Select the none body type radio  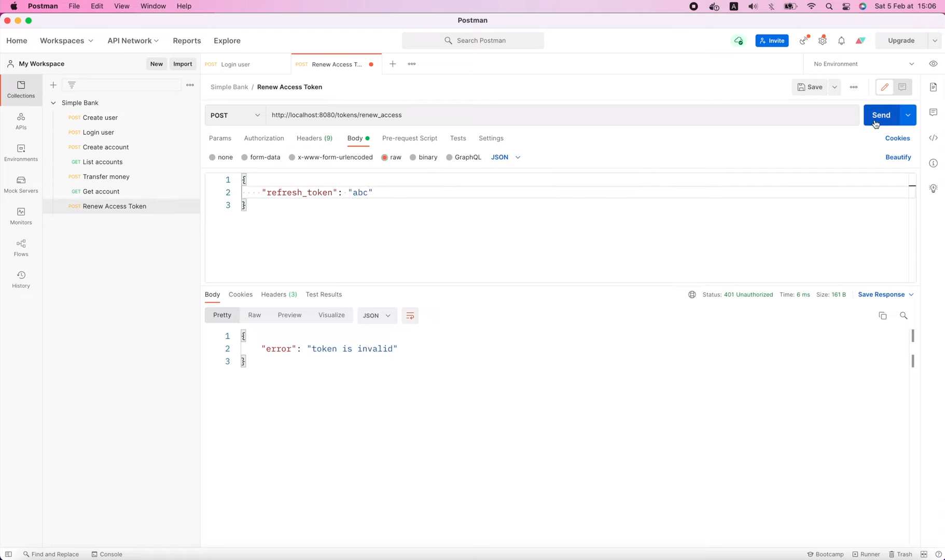pos(212,157)
